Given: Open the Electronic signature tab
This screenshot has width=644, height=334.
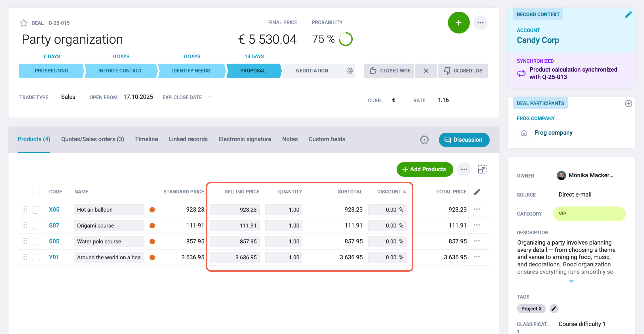Looking at the screenshot, I should [x=245, y=139].
